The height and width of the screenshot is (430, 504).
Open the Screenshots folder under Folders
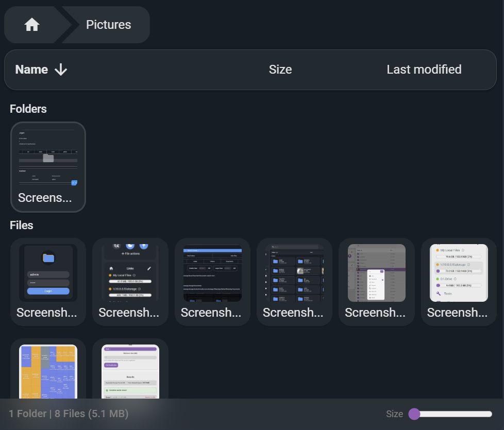point(48,166)
